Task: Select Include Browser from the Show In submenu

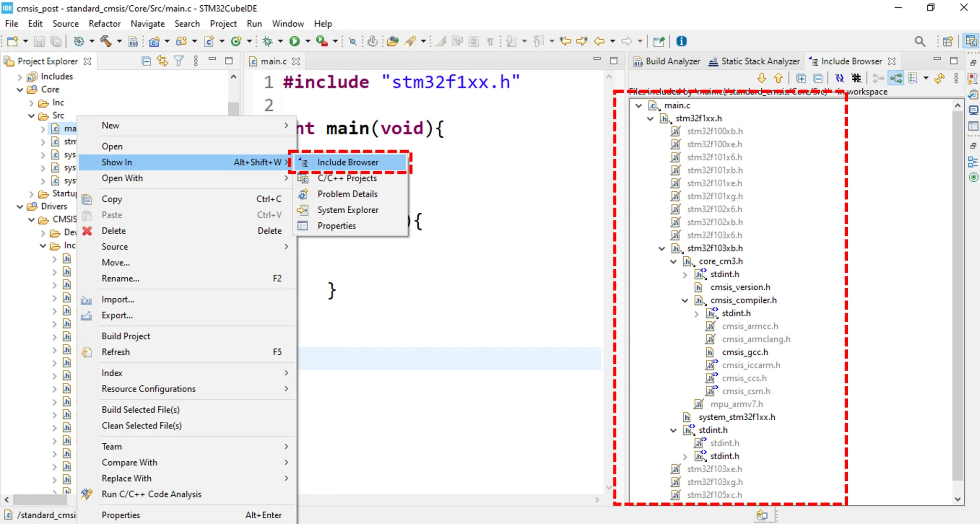Action: 347,162
